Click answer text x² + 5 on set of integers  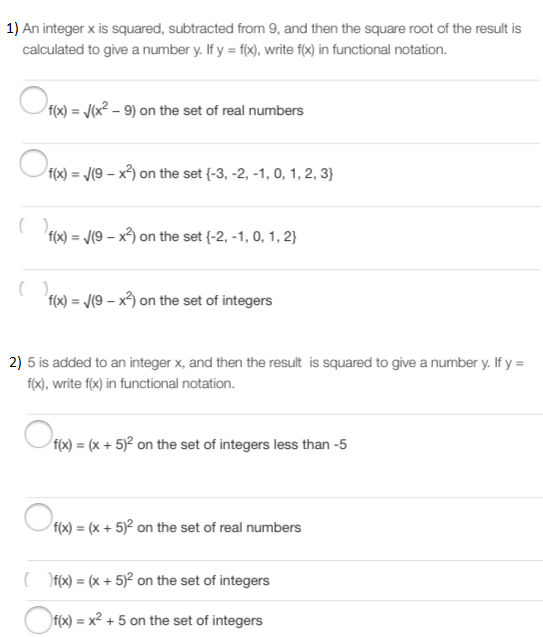tap(158, 620)
